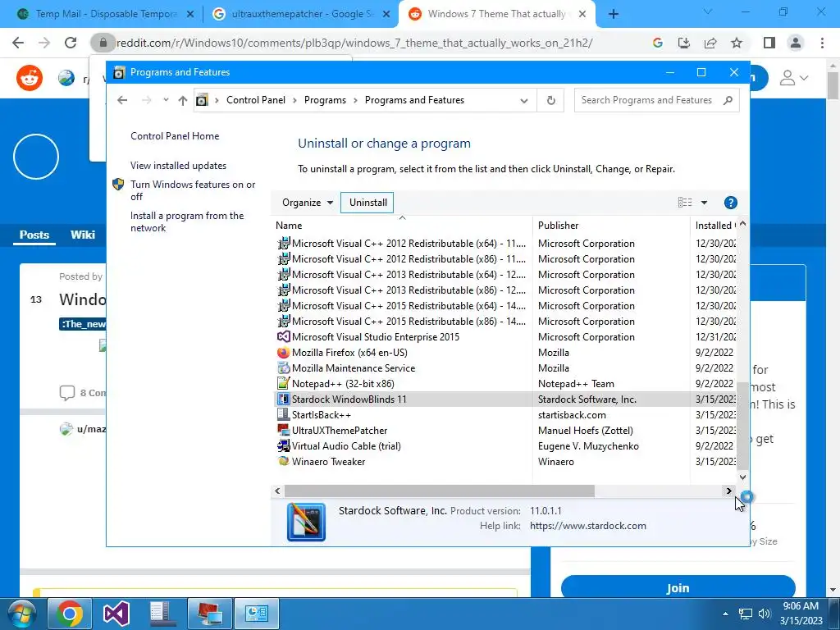
Task: Click the volume icon in system tray
Action: tap(765, 614)
